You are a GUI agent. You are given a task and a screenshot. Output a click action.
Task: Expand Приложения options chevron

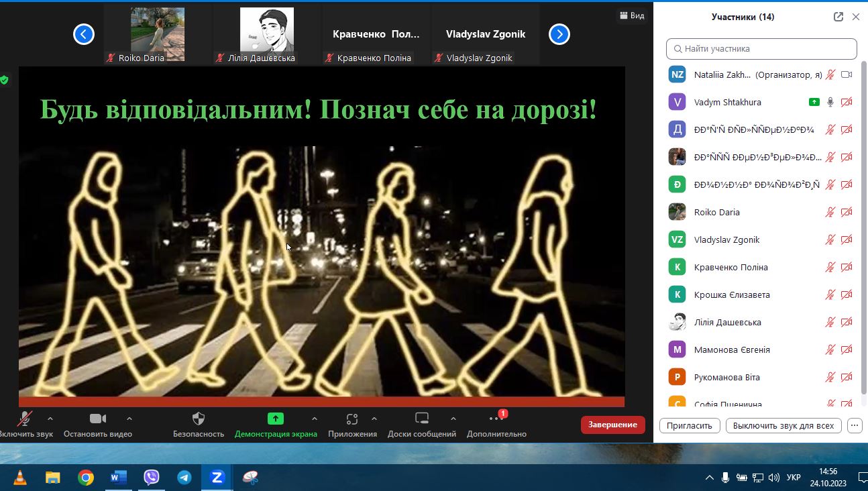click(x=374, y=419)
